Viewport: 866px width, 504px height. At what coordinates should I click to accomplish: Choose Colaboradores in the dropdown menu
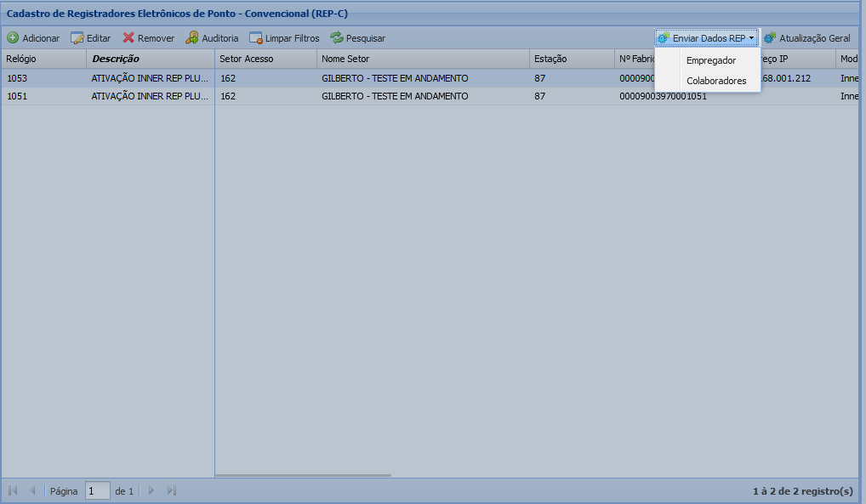(x=715, y=81)
